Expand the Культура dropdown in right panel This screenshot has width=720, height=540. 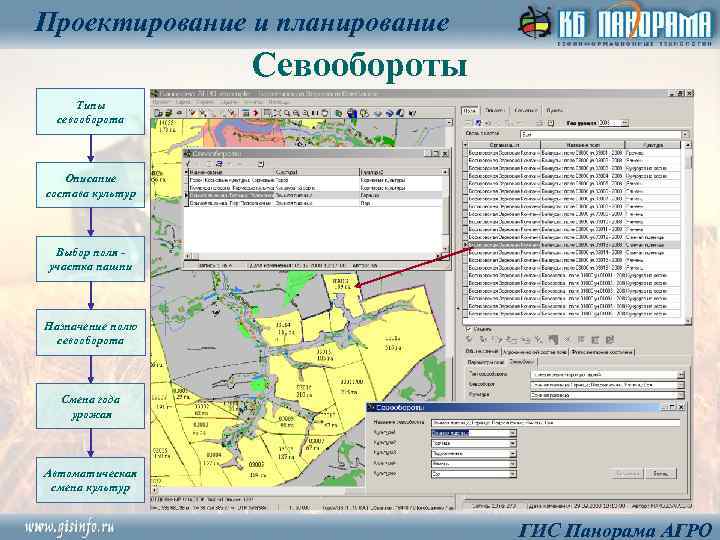(x=681, y=395)
